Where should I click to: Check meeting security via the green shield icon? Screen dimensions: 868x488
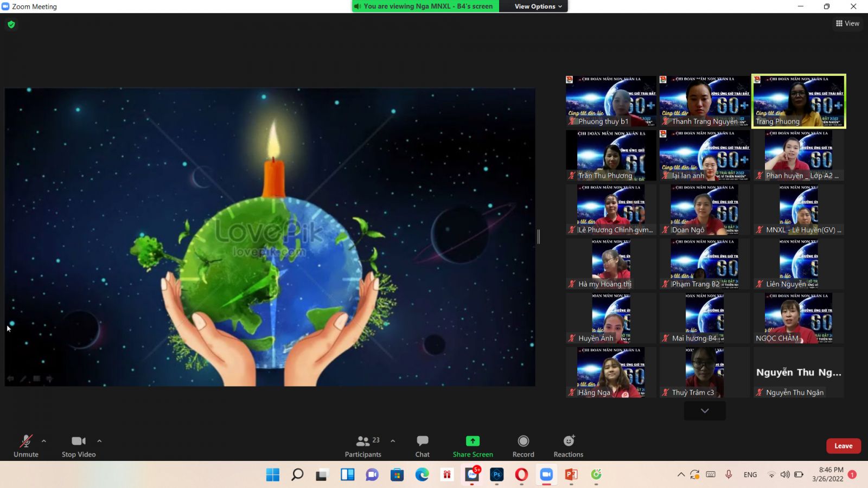point(11,24)
